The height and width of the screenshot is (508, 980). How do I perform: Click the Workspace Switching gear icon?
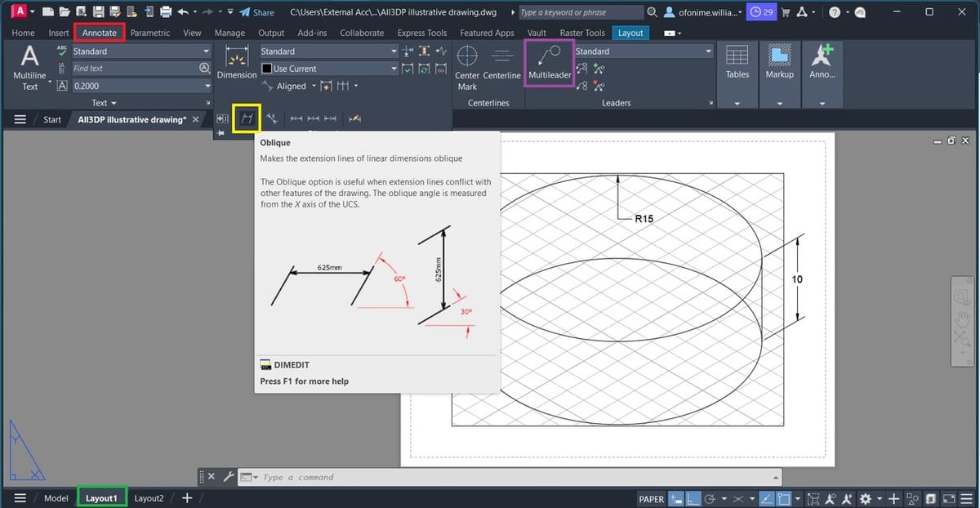866,498
